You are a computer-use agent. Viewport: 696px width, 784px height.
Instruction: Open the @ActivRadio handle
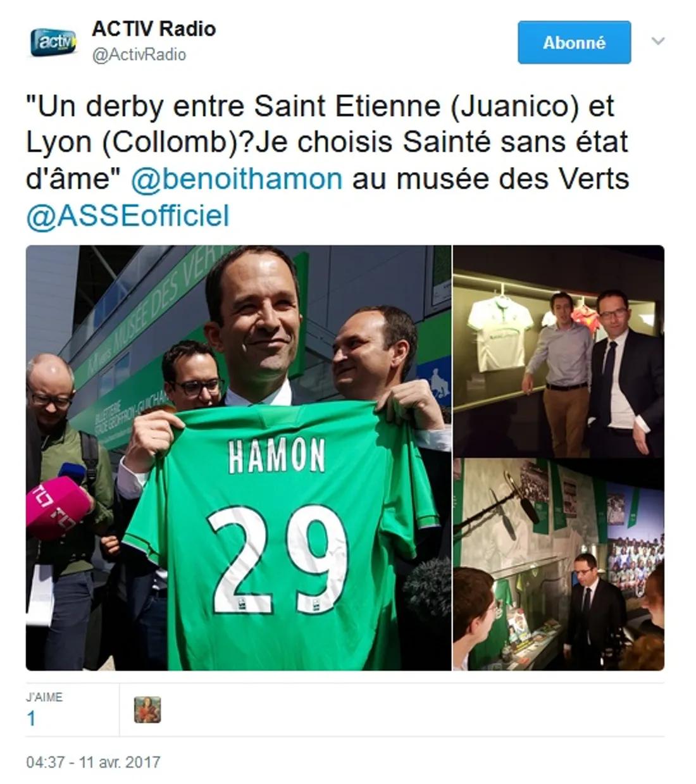pos(139,55)
